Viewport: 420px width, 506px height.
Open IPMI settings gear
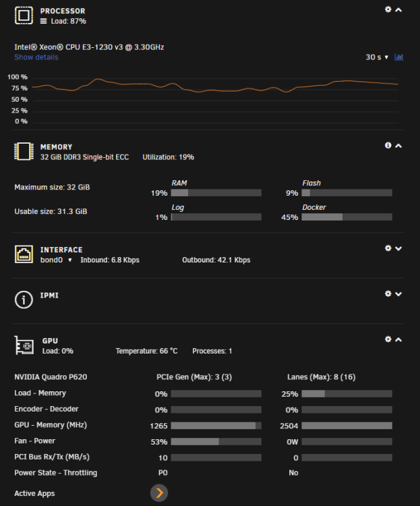click(388, 293)
